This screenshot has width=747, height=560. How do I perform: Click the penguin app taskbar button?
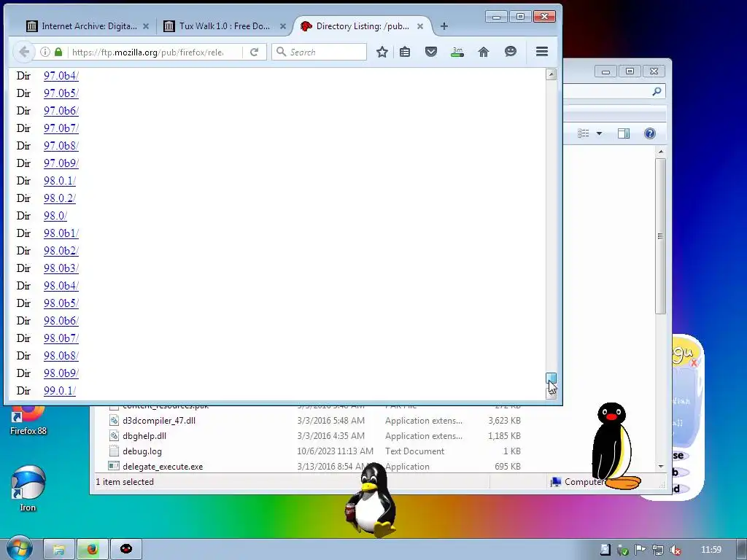[x=126, y=550]
